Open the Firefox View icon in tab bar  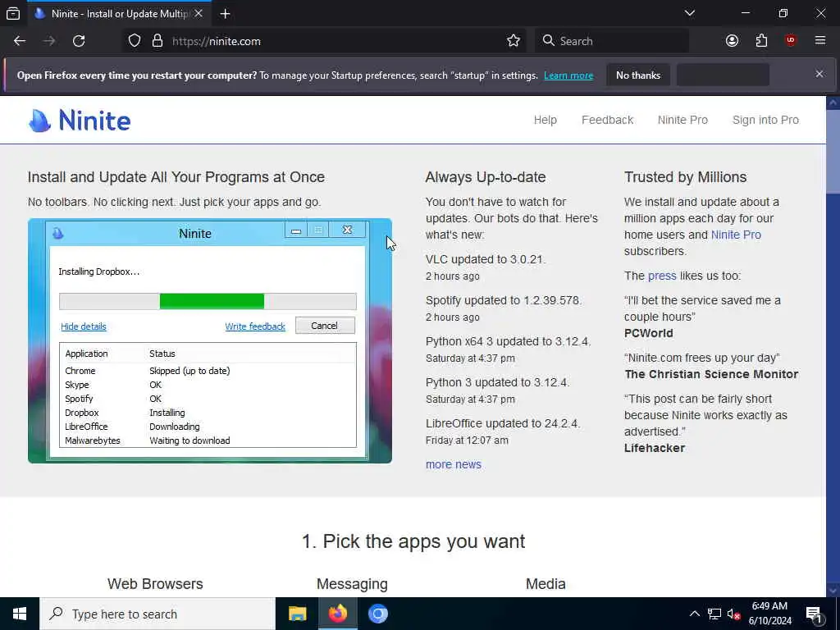coord(13,13)
